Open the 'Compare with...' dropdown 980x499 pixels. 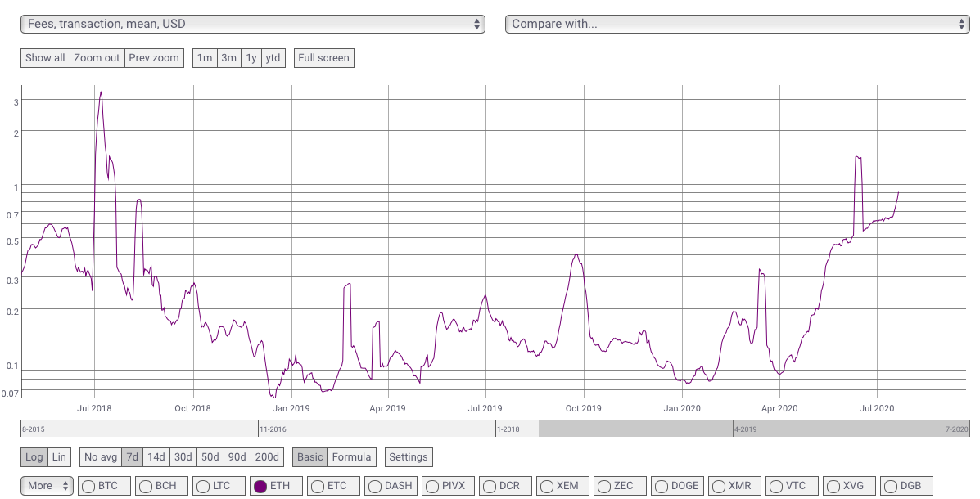[737, 25]
